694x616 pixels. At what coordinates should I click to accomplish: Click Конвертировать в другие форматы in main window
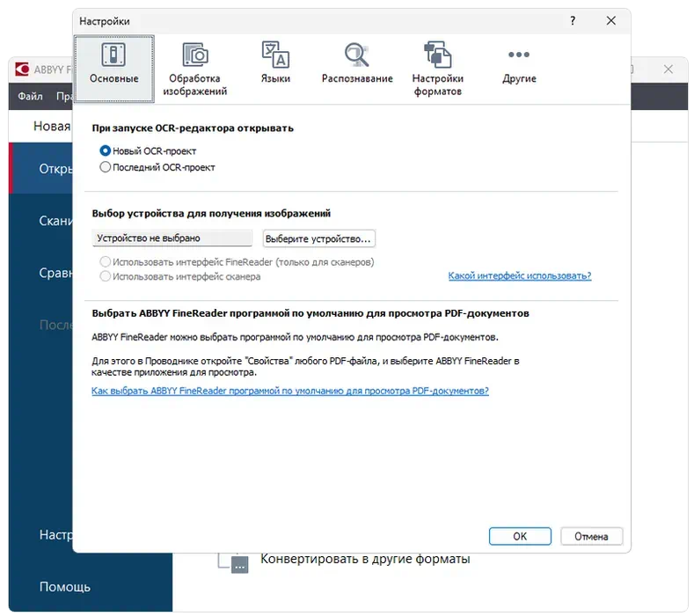tap(365, 560)
